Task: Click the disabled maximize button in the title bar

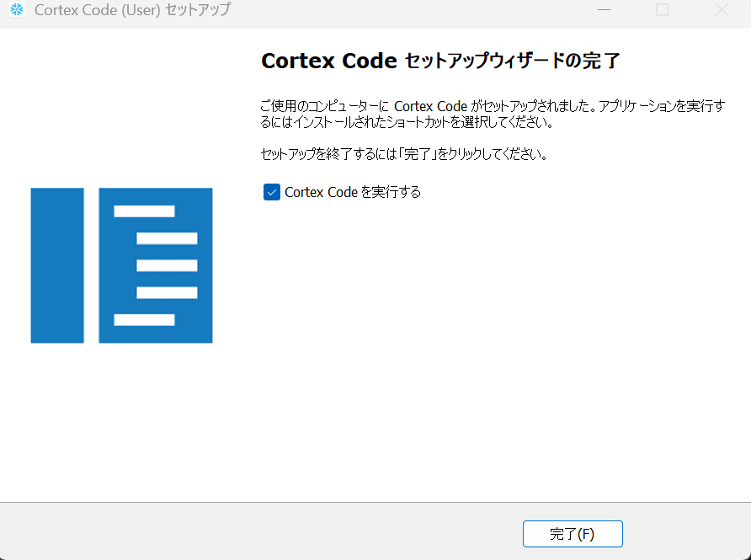Action: pyautogui.click(x=663, y=10)
